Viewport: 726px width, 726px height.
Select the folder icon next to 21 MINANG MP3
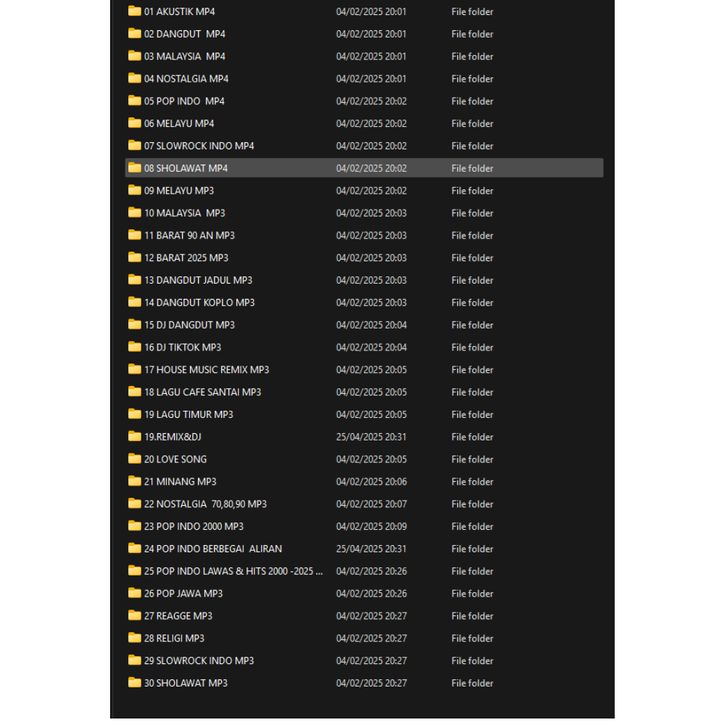coord(134,481)
